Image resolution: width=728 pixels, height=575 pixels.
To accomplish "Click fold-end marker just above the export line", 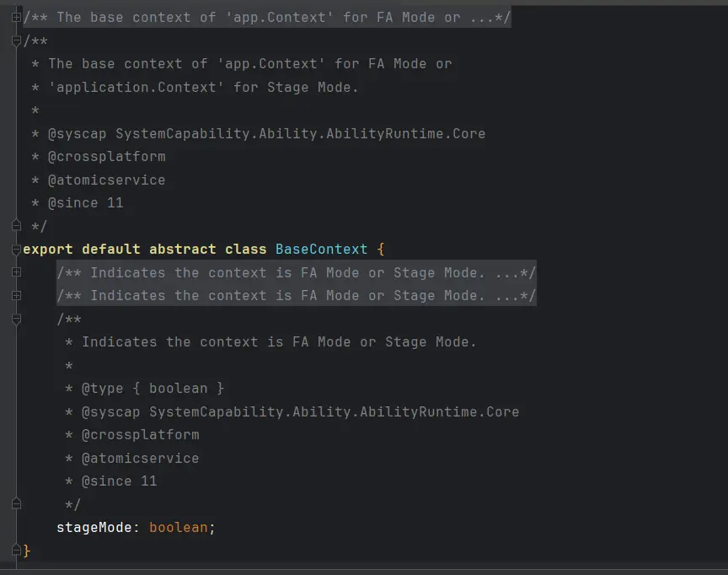I will click(x=16, y=226).
